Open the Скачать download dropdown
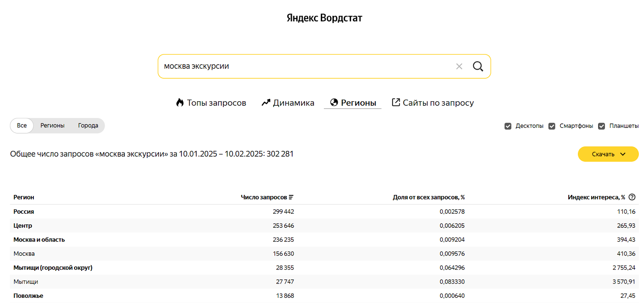This screenshot has height=303, width=644. click(608, 154)
